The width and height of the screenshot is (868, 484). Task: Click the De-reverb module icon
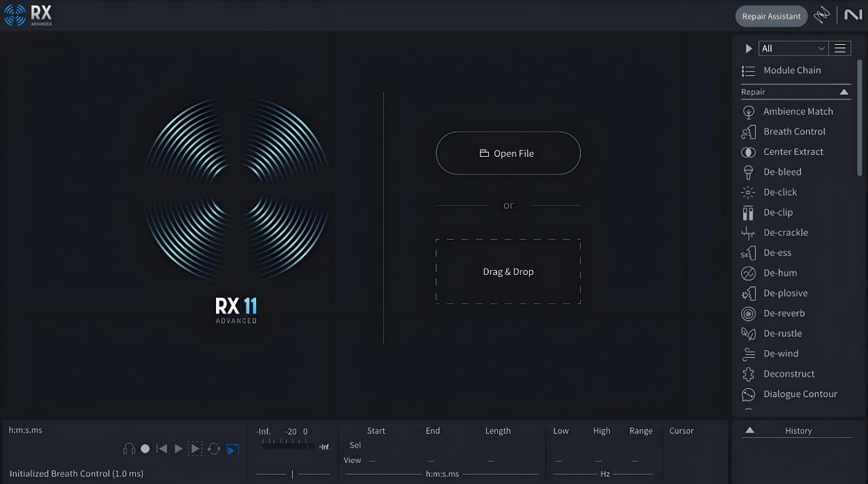pyautogui.click(x=748, y=314)
